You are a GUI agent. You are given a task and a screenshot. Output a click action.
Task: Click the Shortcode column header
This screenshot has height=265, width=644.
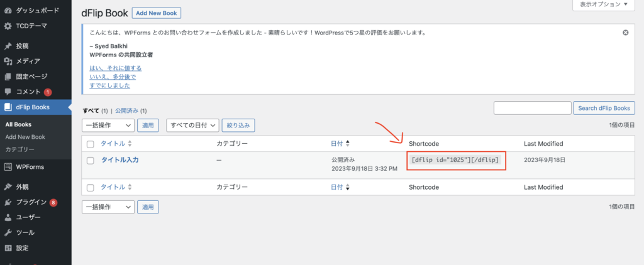click(x=424, y=144)
